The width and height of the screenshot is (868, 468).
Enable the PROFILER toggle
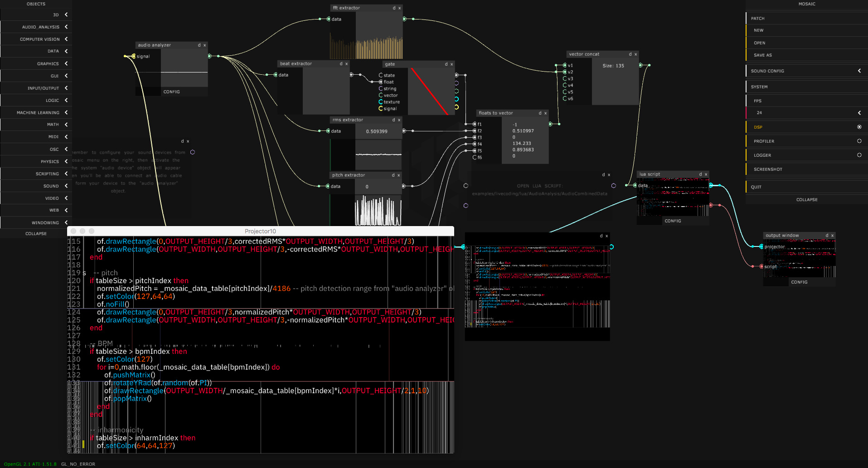tap(859, 141)
